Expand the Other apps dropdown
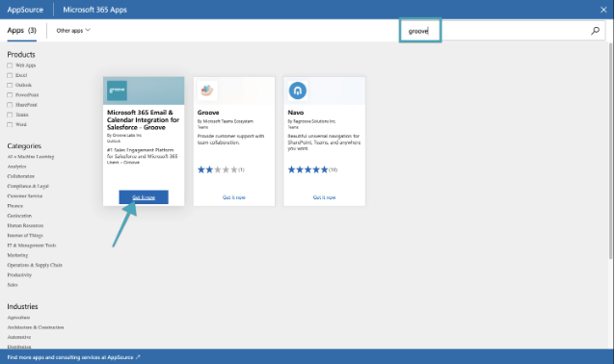 (73, 31)
